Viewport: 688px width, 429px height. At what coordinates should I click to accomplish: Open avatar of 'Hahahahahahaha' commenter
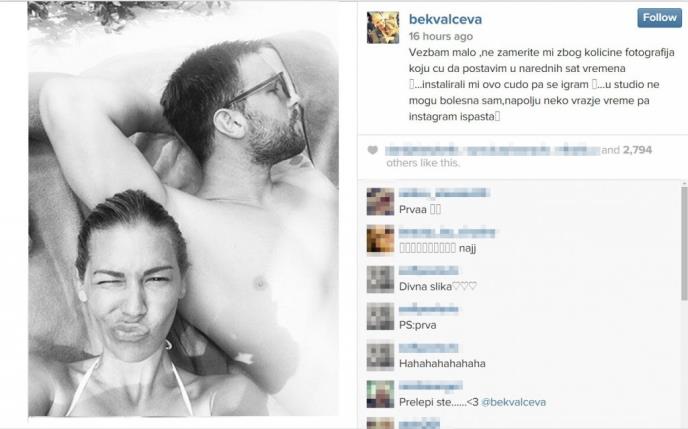[380, 356]
